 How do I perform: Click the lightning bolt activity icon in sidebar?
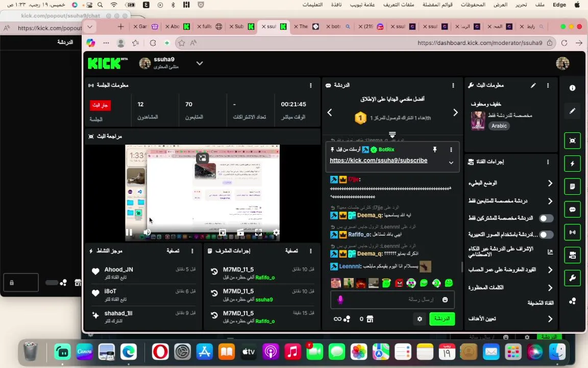[x=572, y=164]
